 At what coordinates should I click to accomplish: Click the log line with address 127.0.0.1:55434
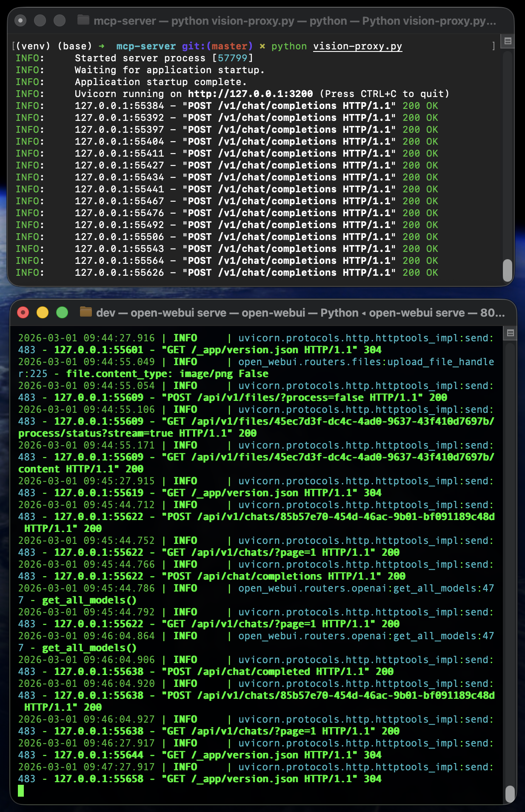(227, 177)
